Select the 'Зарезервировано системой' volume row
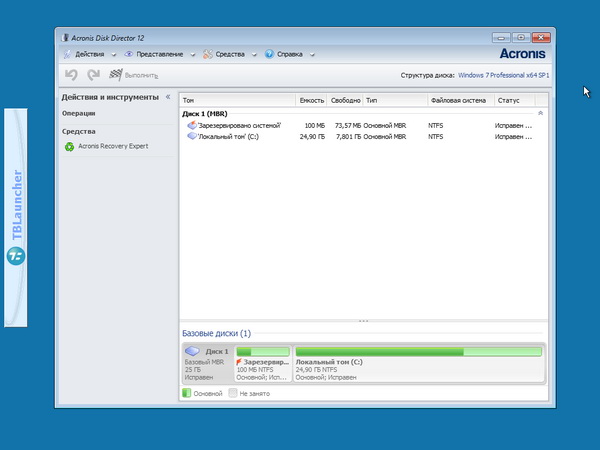 [239, 125]
